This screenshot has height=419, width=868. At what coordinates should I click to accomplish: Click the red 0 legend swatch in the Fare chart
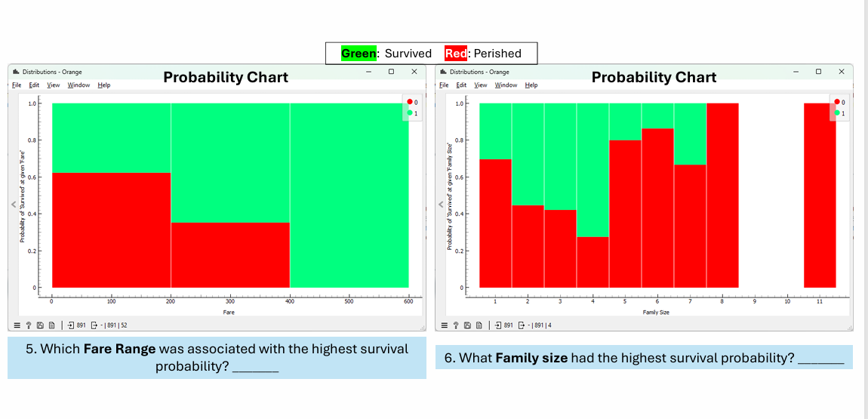click(410, 101)
